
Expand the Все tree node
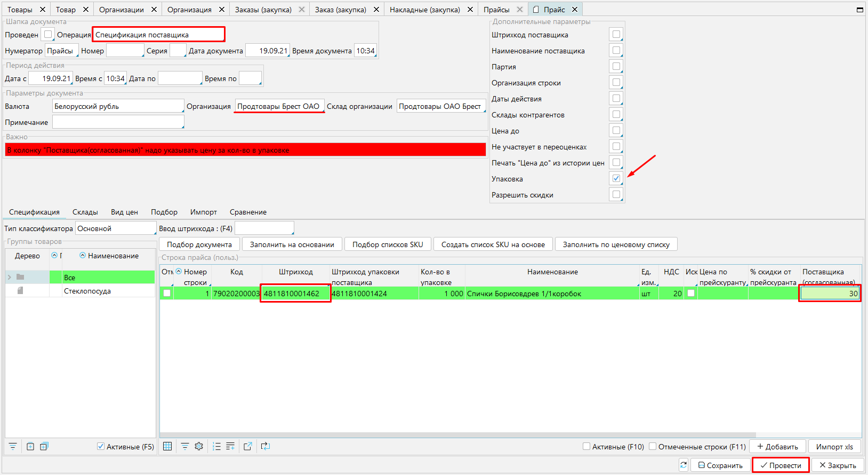click(9, 278)
